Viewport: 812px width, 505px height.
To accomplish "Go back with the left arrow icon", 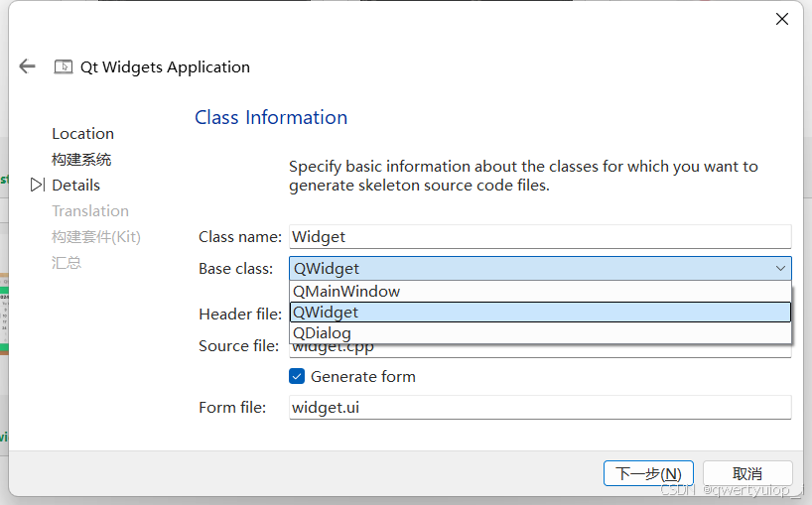I will point(27,66).
